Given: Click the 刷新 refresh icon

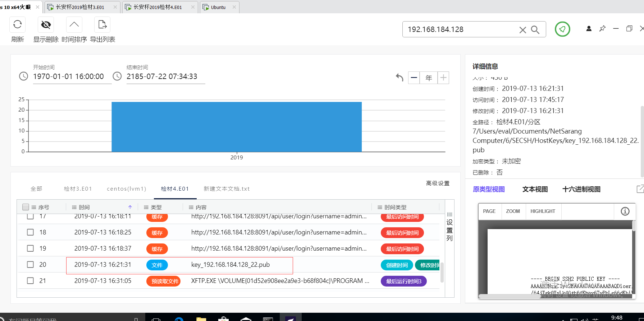Looking at the screenshot, I should (x=18, y=24).
